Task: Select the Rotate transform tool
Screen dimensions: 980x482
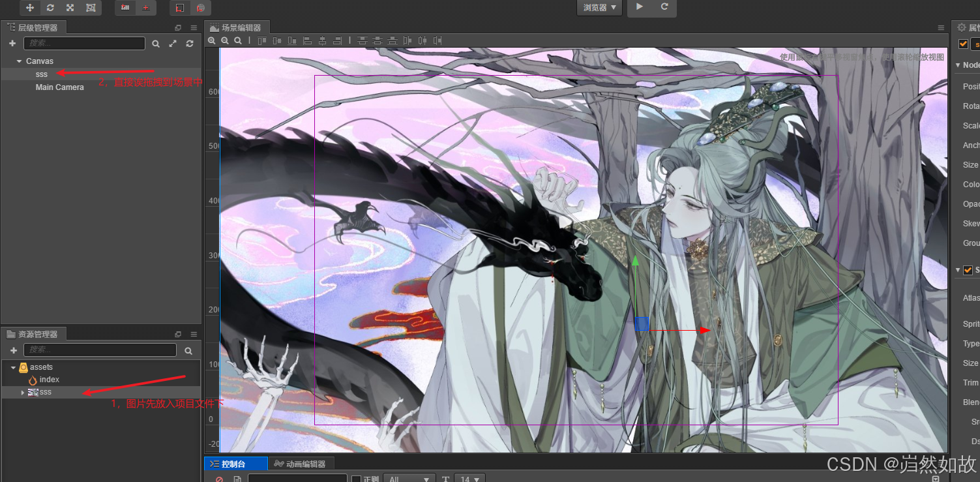Action: point(50,8)
